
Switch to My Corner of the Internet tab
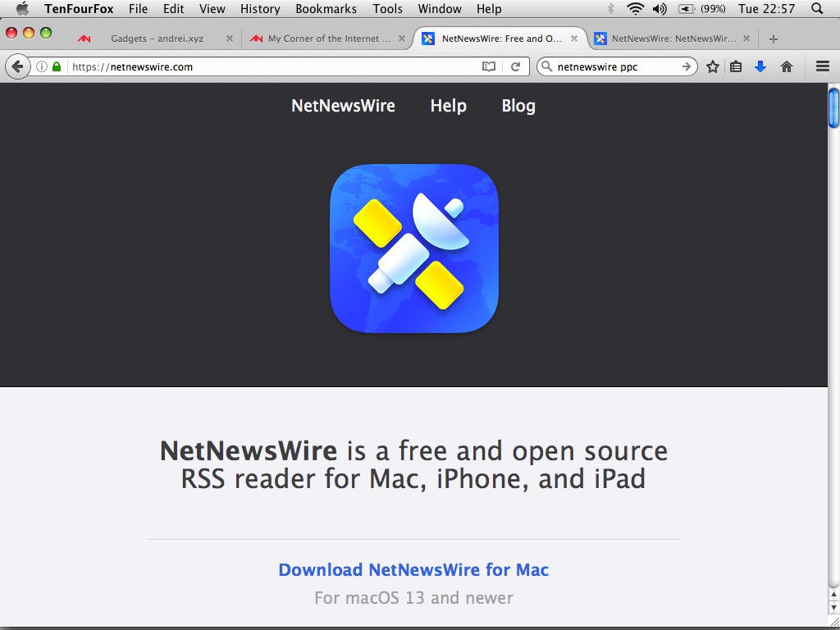(326, 39)
